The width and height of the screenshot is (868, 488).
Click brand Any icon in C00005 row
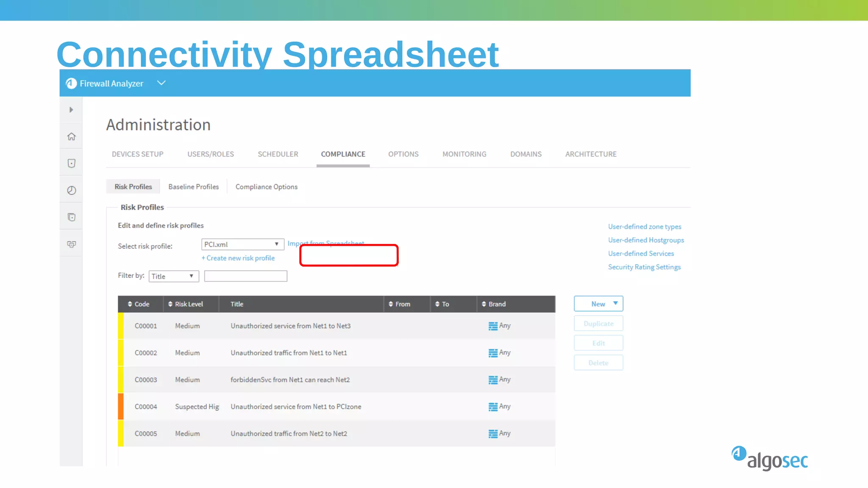click(493, 434)
